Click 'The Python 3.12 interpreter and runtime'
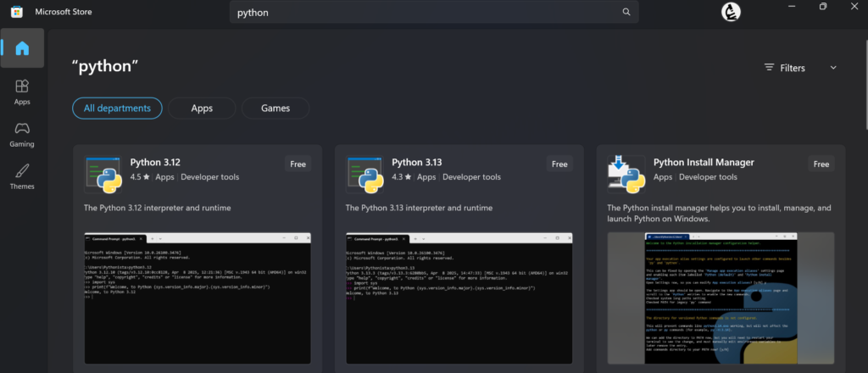 [157, 208]
